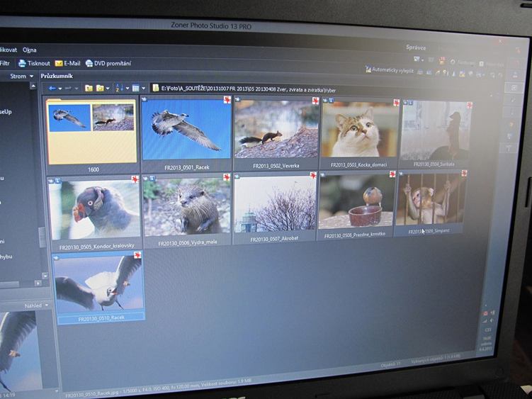The height and width of the screenshot is (399, 532).
Task: Select the highlighted FR20130_0510_Racek gull photo
Action: 98,283
